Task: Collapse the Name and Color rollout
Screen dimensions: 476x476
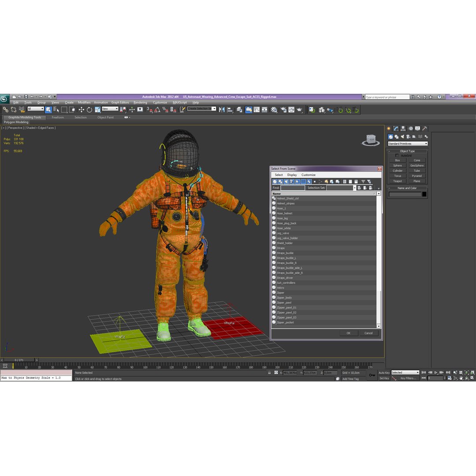Action: tap(407, 188)
